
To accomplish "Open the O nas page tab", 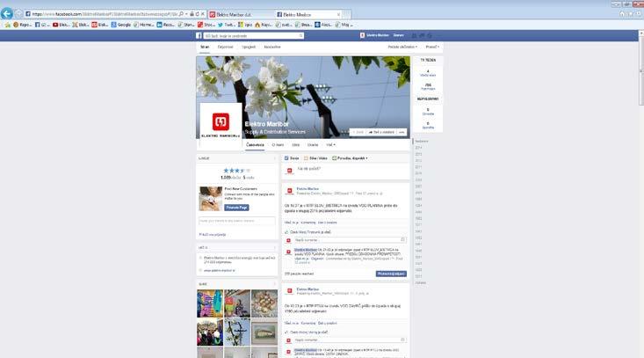I will [x=278, y=145].
